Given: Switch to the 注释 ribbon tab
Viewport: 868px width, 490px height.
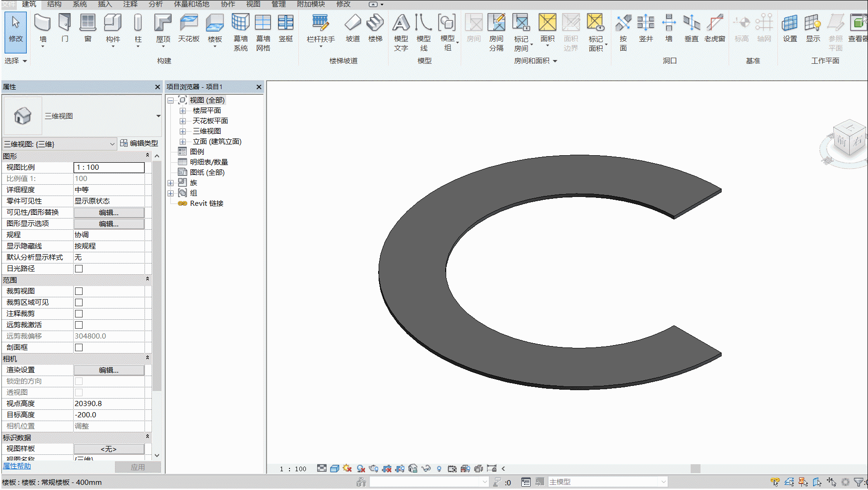Looking at the screenshot, I should pos(130,4).
